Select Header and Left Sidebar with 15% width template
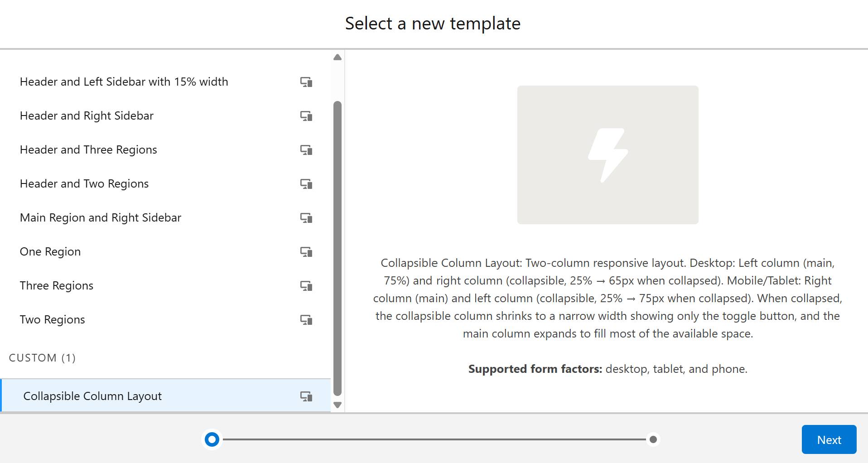Screen dimensions: 868x463 [x=165, y=82]
